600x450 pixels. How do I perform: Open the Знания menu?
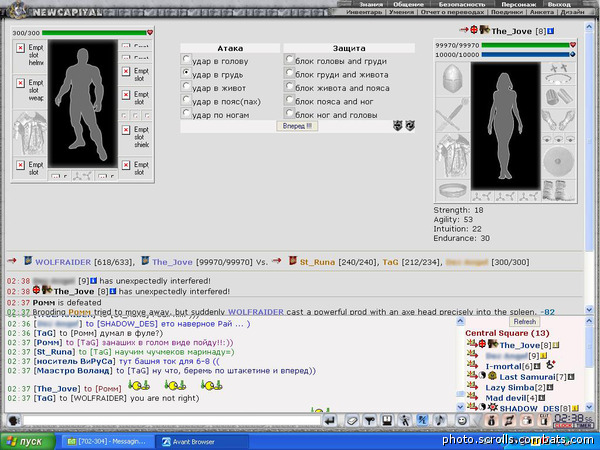[x=370, y=5]
